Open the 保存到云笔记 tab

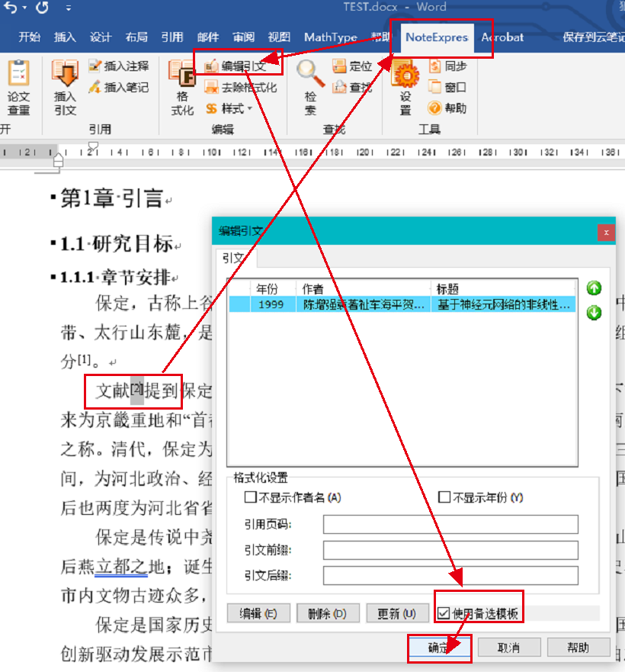(x=593, y=37)
